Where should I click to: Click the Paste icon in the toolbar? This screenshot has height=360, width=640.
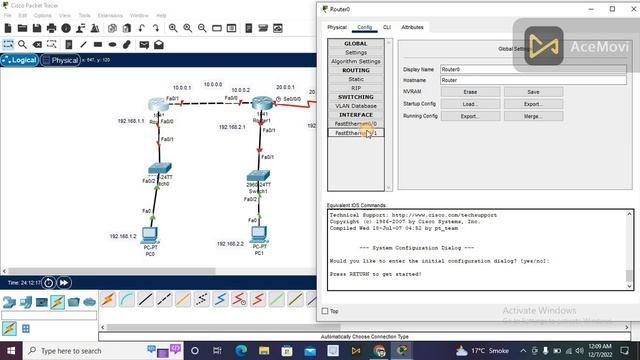[127, 28]
